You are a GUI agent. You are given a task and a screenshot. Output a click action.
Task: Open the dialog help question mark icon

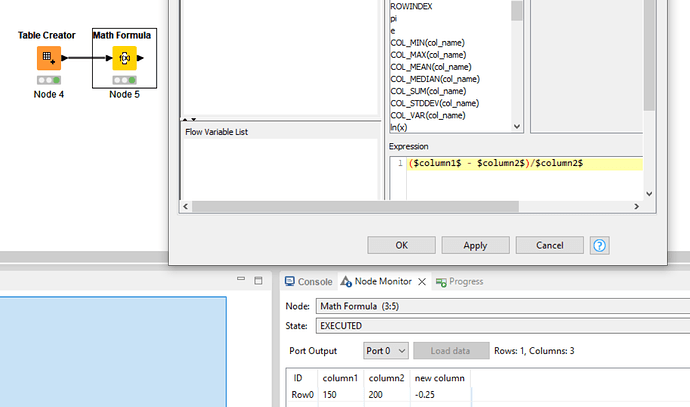click(x=600, y=245)
